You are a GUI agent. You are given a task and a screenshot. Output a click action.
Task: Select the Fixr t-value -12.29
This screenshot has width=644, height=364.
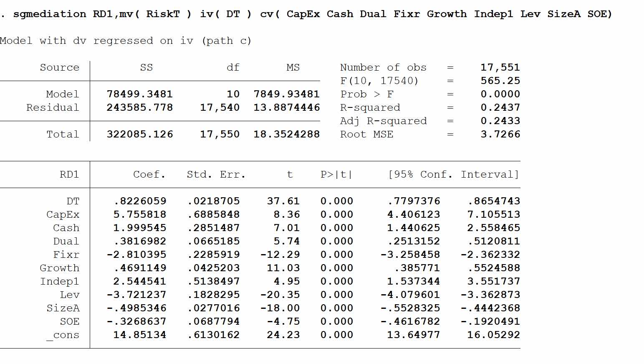[280, 255]
